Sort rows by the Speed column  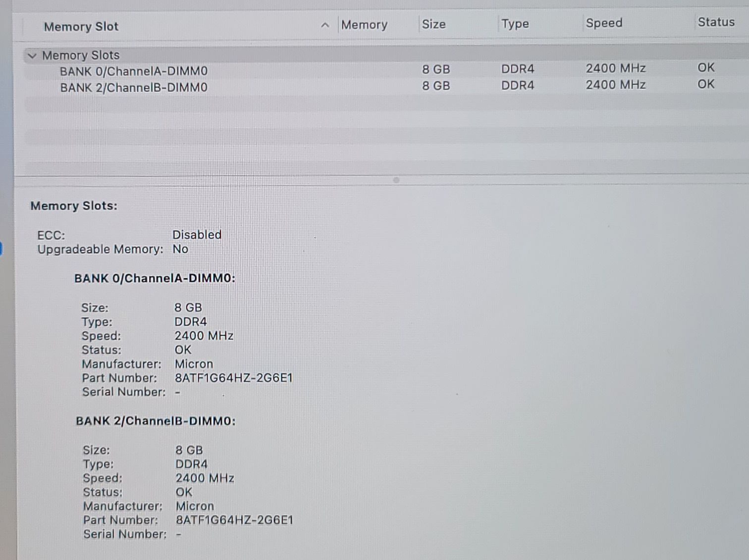[x=604, y=23]
